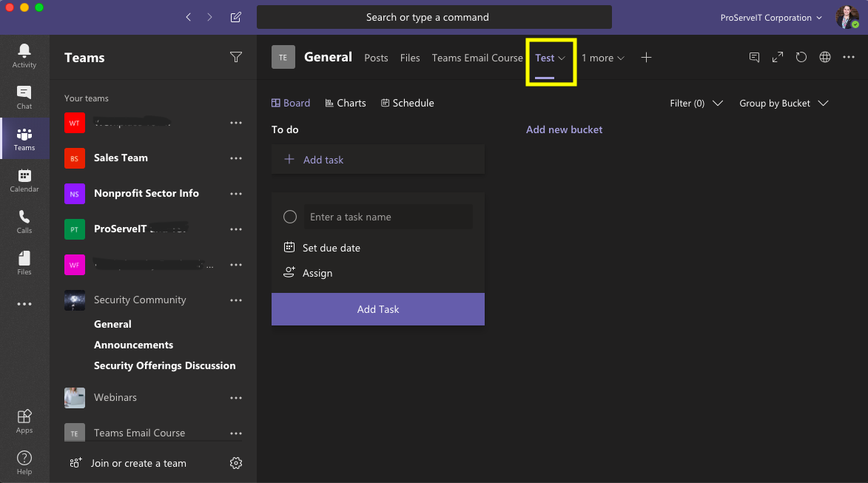This screenshot has width=868, height=483.
Task: Mark the new task as complete
Action: [289, 216]
